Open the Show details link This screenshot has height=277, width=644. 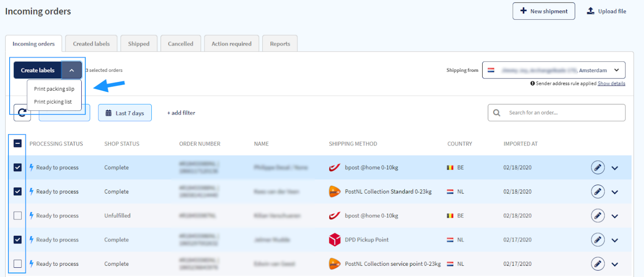[611, 83]
